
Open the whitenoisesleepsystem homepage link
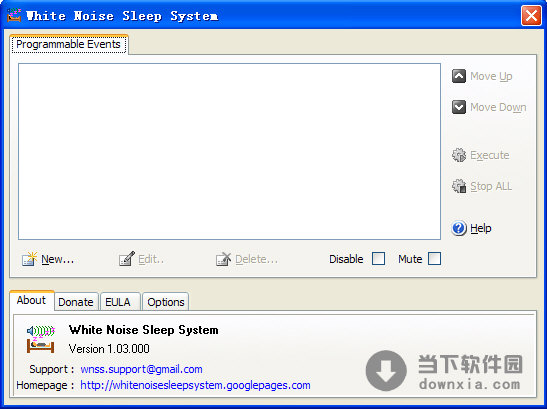pyautogui.click(x=195, y=385)
